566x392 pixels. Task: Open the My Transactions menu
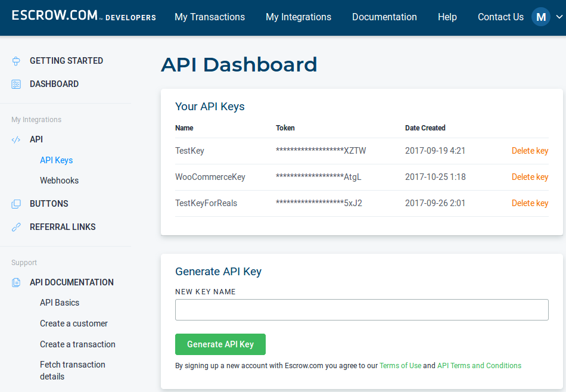click(209, 17)
